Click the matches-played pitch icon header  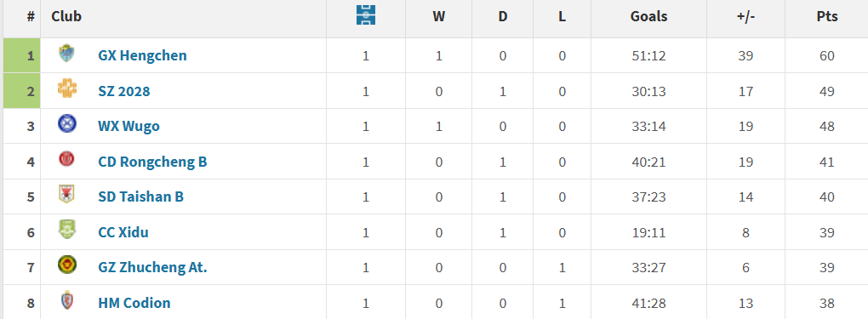pos(366,15)
